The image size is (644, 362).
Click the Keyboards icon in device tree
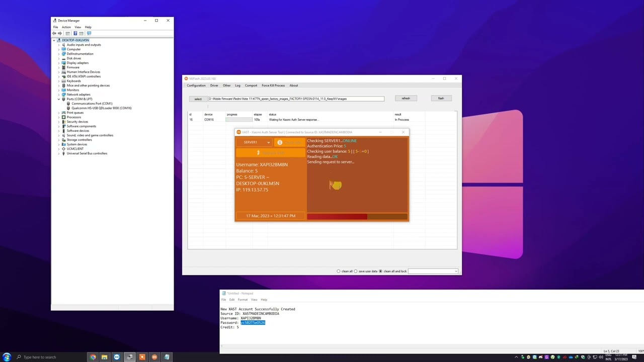63,81
